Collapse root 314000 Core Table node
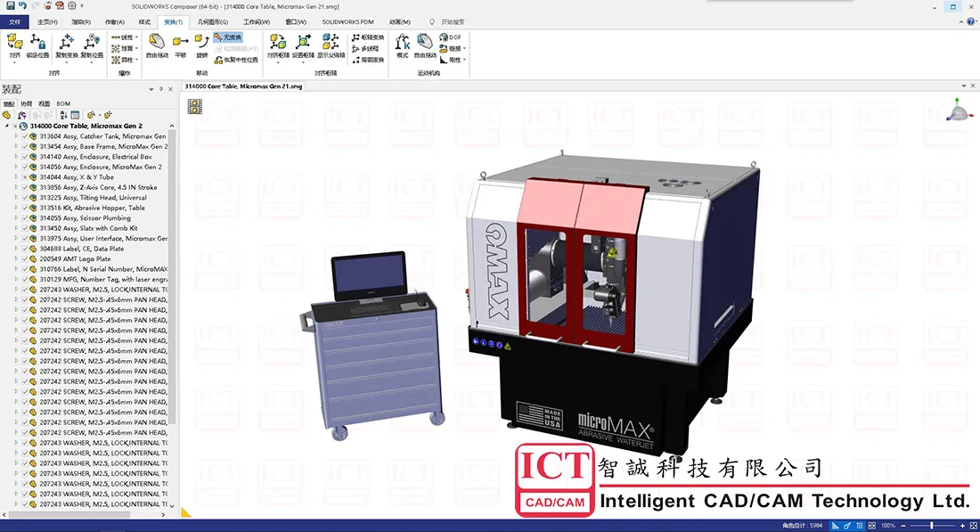The image size is (980, 532). point(7,126)
